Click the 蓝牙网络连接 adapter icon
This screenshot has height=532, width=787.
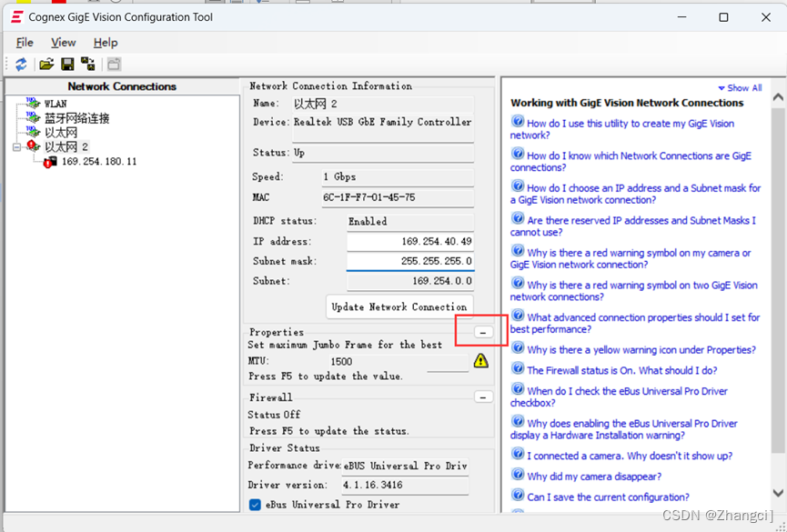pos(33,118)
